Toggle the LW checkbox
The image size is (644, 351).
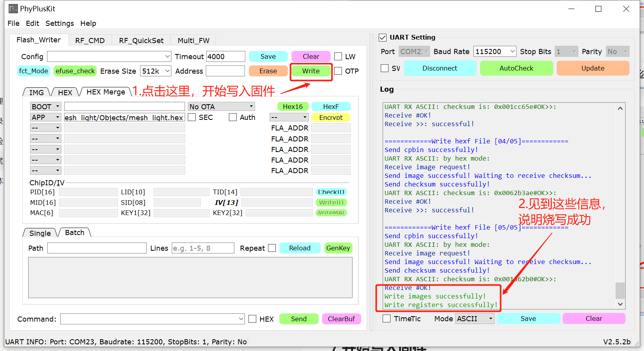click(338, 56)
